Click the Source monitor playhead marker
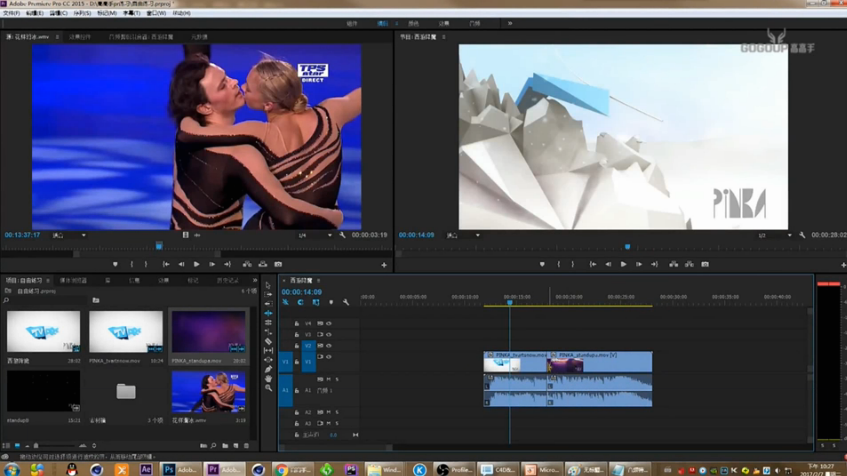The height and width of the screenshot is (476, 847). click(x=159, y=246)
